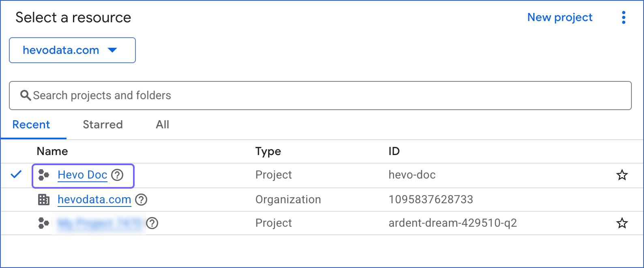This screenshot has height=268, width=644.
Task: Click the project icon in the ardent-dream row
Action: click(43, 223)
